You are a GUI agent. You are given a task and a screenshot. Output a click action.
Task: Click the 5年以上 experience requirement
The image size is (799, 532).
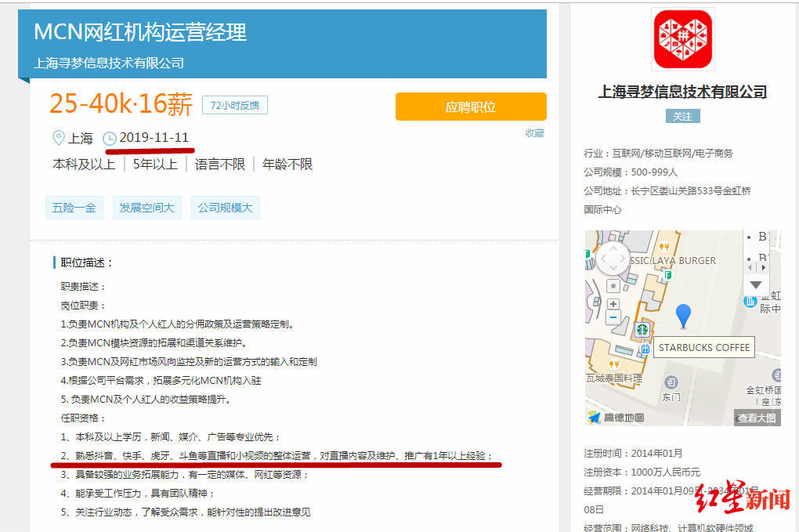click(x=155, y=165)
